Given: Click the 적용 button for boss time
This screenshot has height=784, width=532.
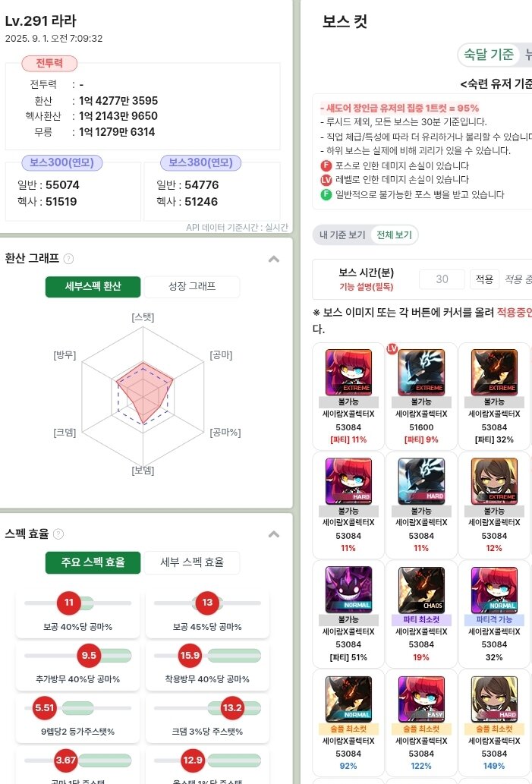Looking at the screenshot, I should [x=484, y=279].
